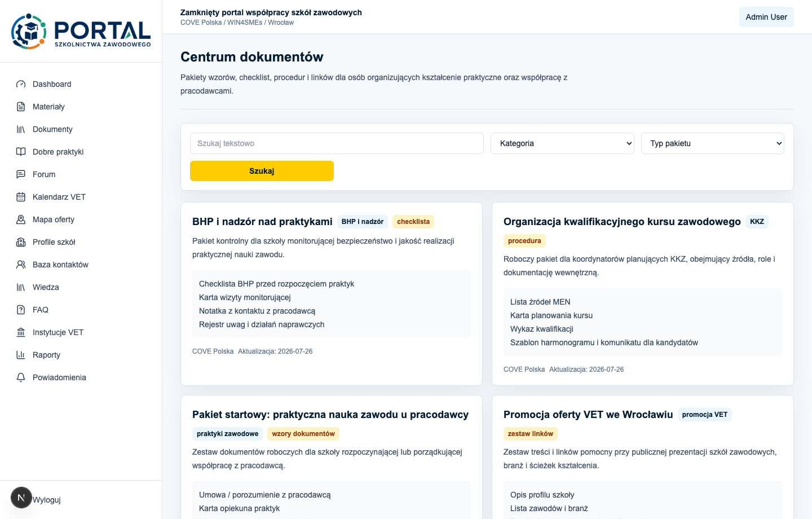Click 'Umowa / porozumienie z pracodawcą' item
Viewport: 812px width, 519px height.
(265, 495)
